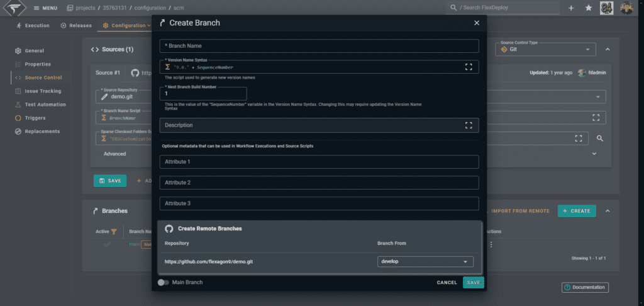Click the configuration breadcrumb

[149, 8]
